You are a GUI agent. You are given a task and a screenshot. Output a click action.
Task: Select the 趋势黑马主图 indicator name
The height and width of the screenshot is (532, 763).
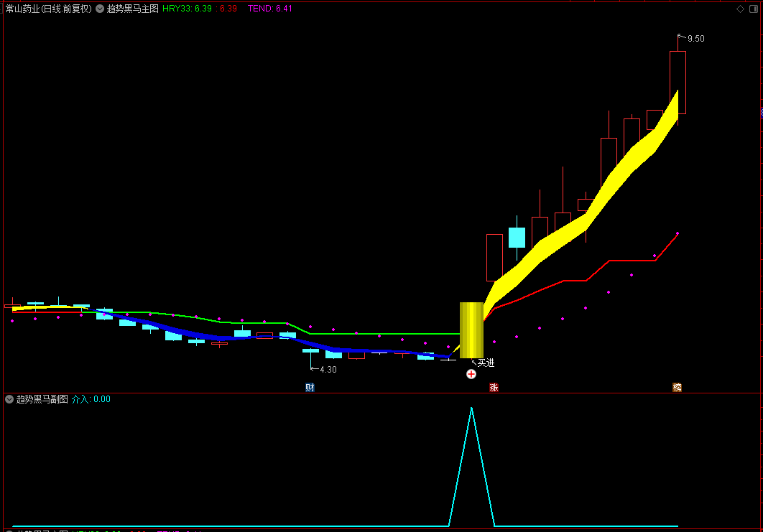[132, 9]
